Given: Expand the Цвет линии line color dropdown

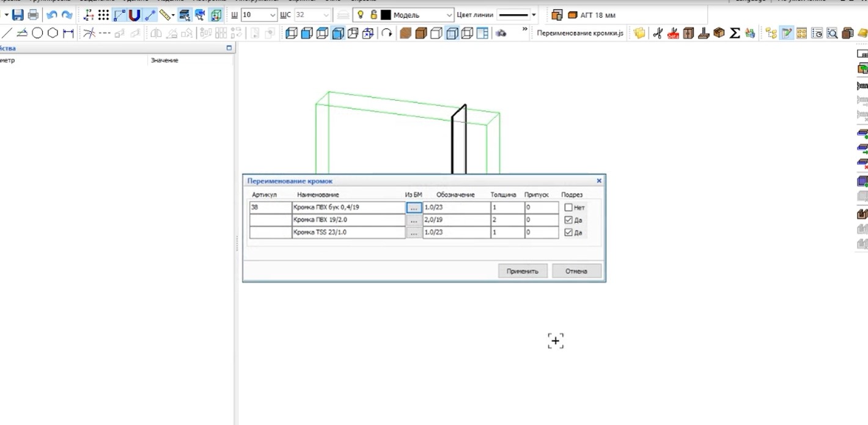Looking at the screenshot, I should coord(534,15).
